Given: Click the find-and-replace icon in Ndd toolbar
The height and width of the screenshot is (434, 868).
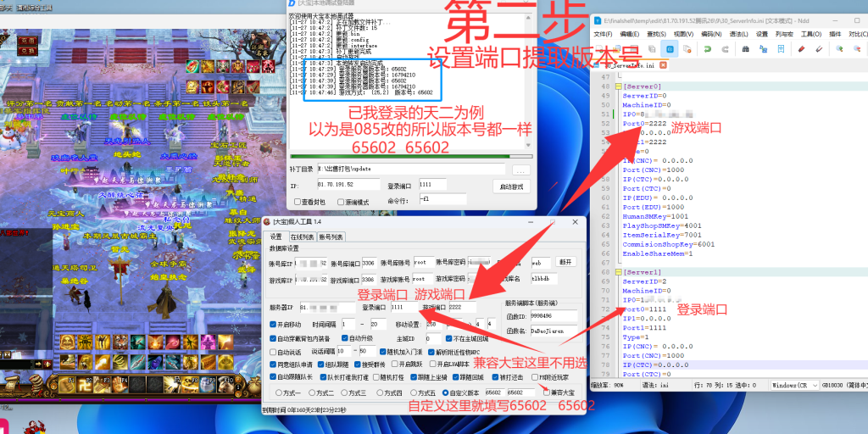Looking at the screenshot, I should point(764,48).
